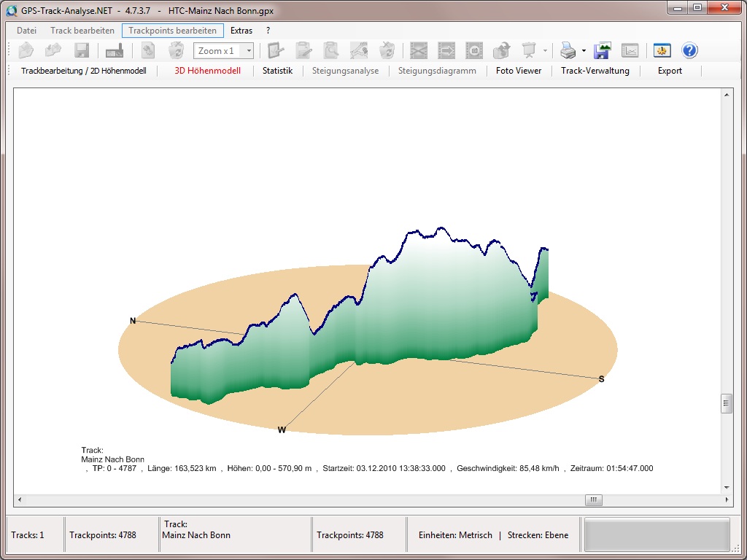Click the settings window icon beside help
Screen dimensions: 747x560
[662, 50]
